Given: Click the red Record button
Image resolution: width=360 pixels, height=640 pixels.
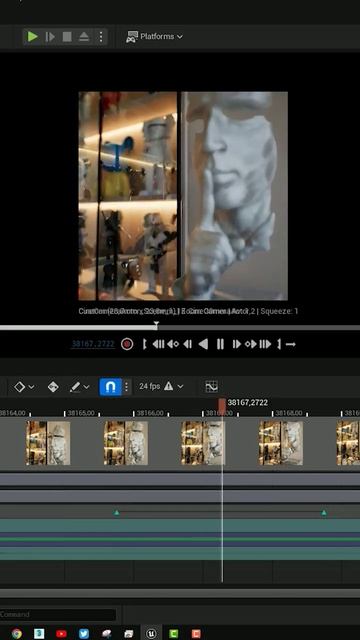Looking at the screenshot, I should click(x=127, y=344).
